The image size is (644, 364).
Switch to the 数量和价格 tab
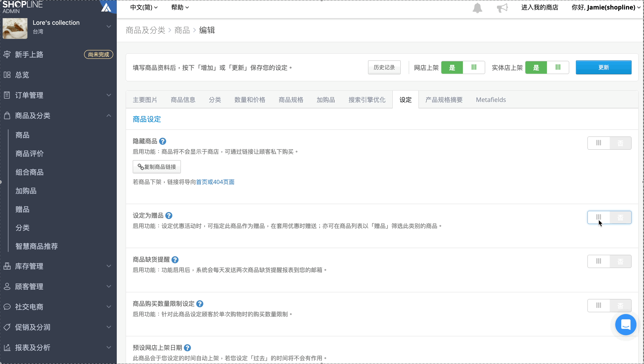coord(250,100)
